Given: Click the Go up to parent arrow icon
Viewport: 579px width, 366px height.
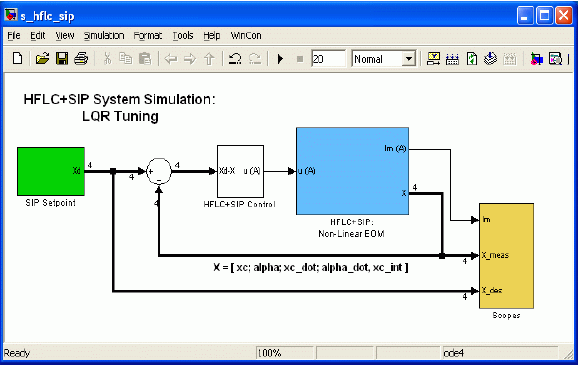Looking at the screenshot, I should pyautogui.click(x=209, y=58).
